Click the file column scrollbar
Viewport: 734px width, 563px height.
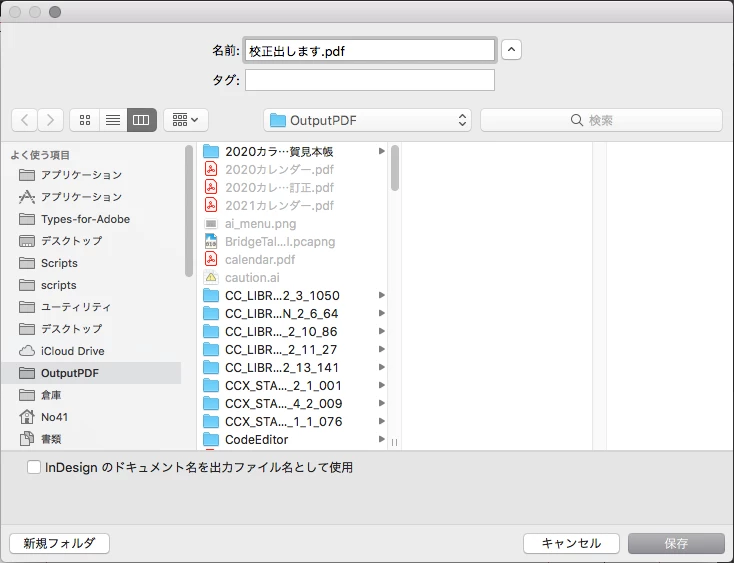395,168
